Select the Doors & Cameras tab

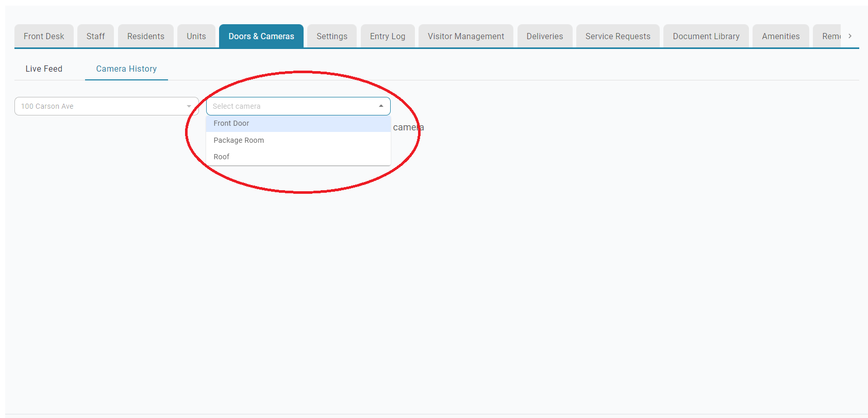pos(261,36)
